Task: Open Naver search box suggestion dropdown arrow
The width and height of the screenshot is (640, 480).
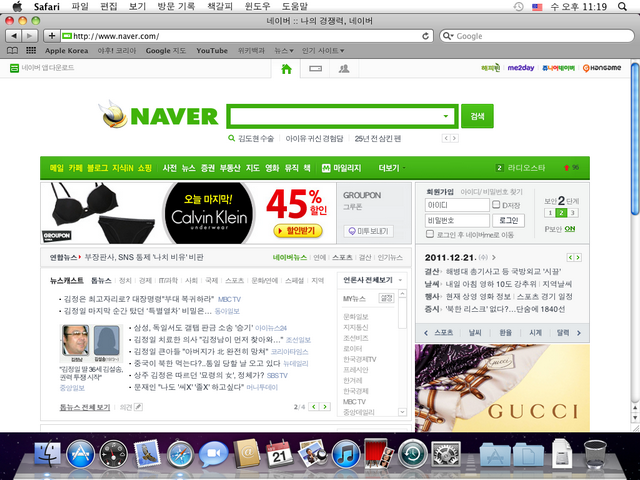Action: click(x=446, y=116)
